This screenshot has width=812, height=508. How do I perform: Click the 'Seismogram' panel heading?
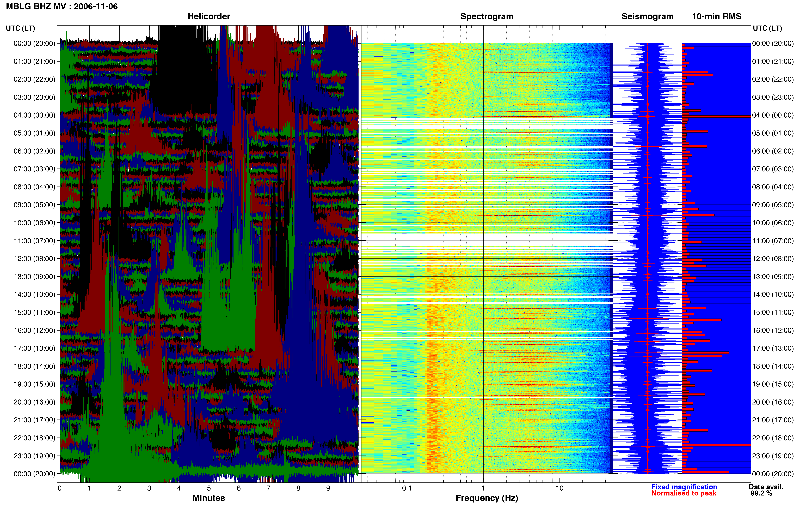tap(647, 16)
